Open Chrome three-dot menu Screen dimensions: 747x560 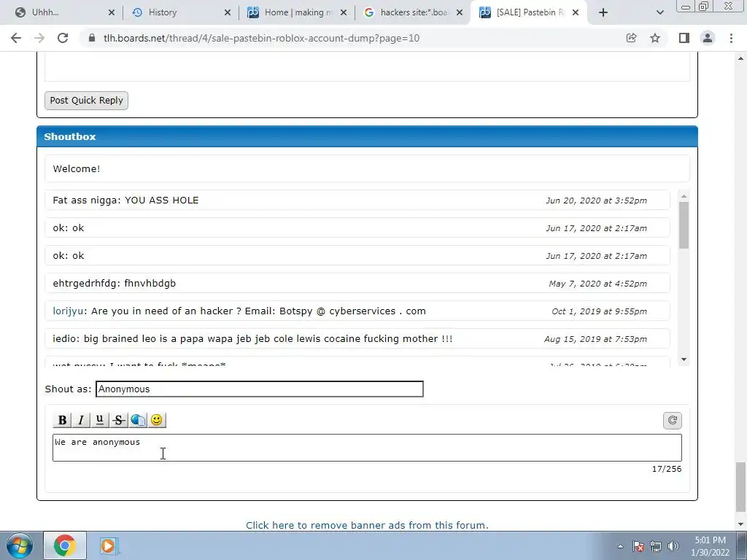pyautogui.click(x=731, y=38)
